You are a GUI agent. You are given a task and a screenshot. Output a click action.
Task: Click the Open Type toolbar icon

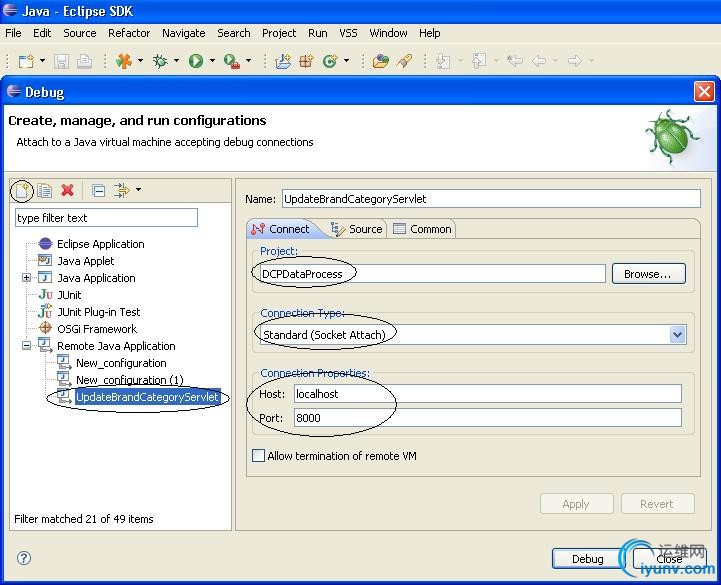point(381,61)
